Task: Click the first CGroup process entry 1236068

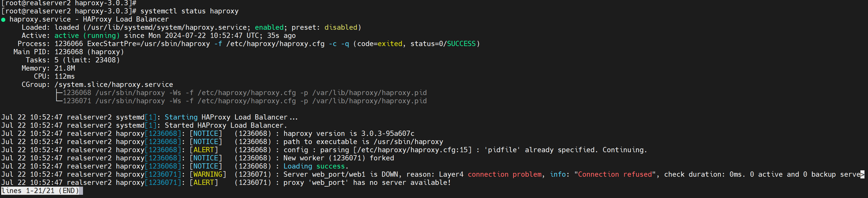Action: point(77,93)
